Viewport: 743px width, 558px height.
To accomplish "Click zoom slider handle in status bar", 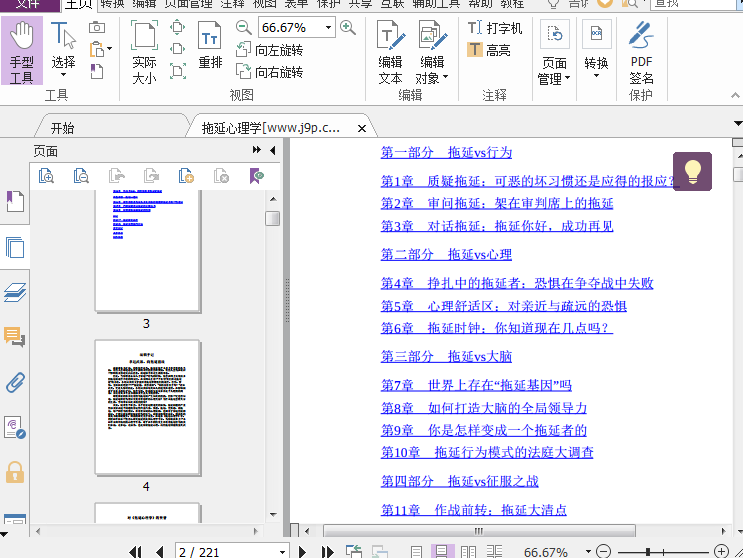I will click(x=647, y=552).
